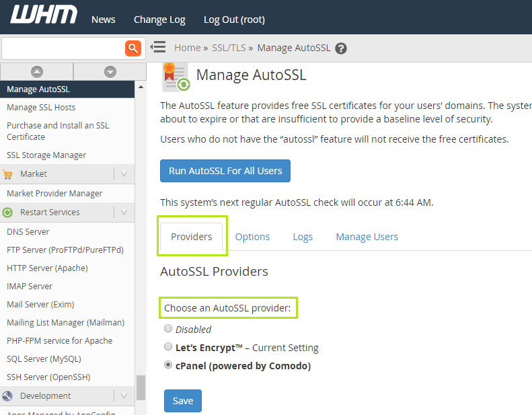Image resolution: width=532 pixels, height=415 pixels.
Task: Click the Restart Services section header label
Action: [50, 213]
